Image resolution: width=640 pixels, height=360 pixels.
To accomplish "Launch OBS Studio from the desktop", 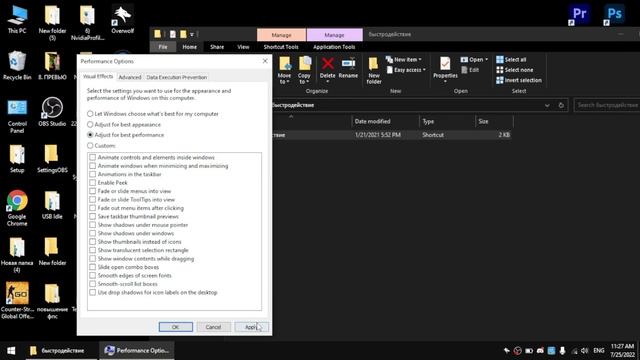I will 52,111.
